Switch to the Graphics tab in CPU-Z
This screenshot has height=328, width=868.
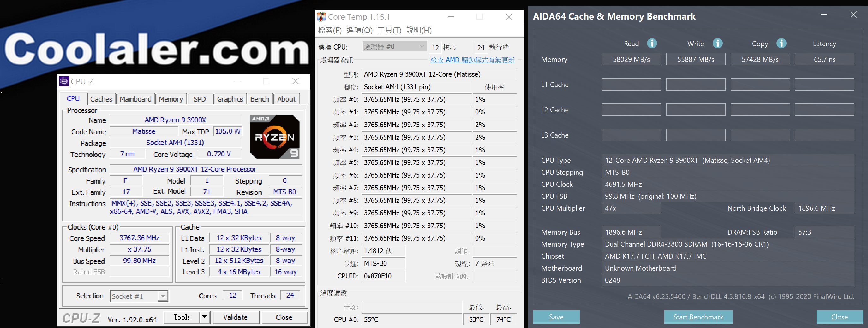(230, 99)
